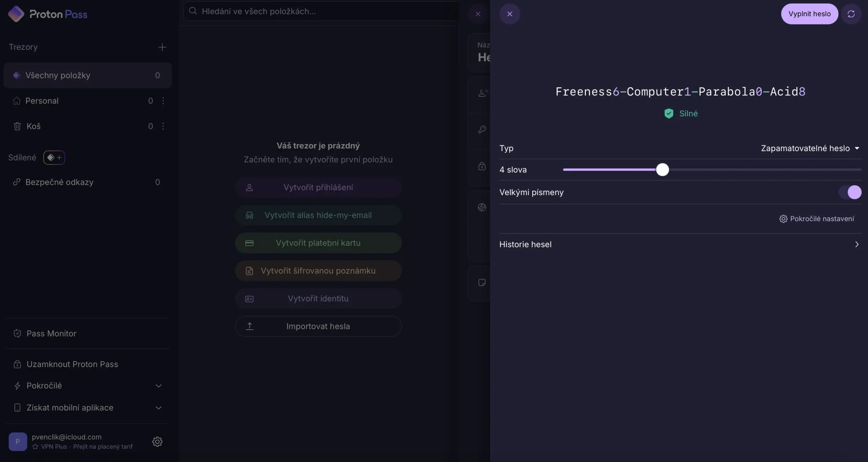Screen dimensions: 868x462
Task: Click Uzamknout Proton Pass
Action: [72, 364]
